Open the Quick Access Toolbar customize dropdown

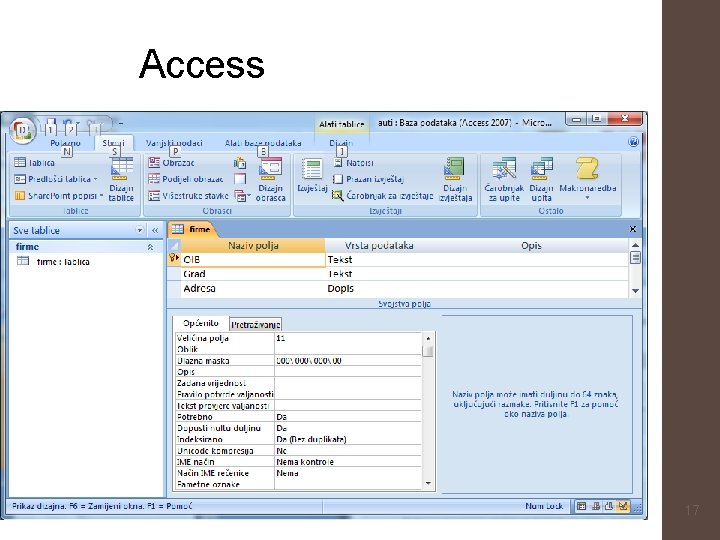(x=121, y=123)
